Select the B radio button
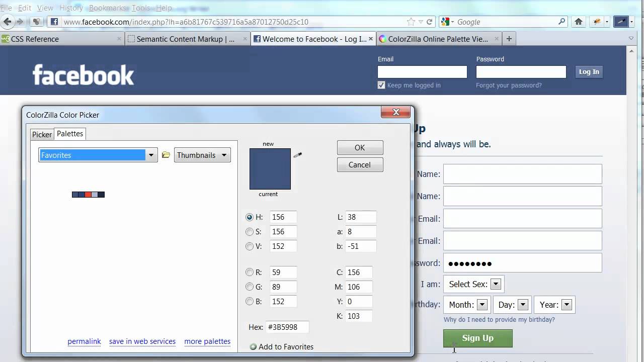The width and height of the screenshot is (644, 362). click(x=250, y=301)
